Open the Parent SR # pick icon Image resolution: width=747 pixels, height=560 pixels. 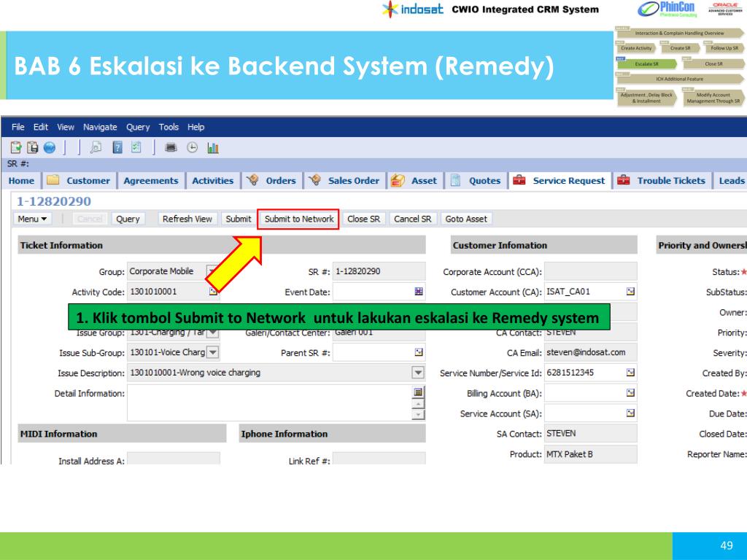click(x=419, y=352)
